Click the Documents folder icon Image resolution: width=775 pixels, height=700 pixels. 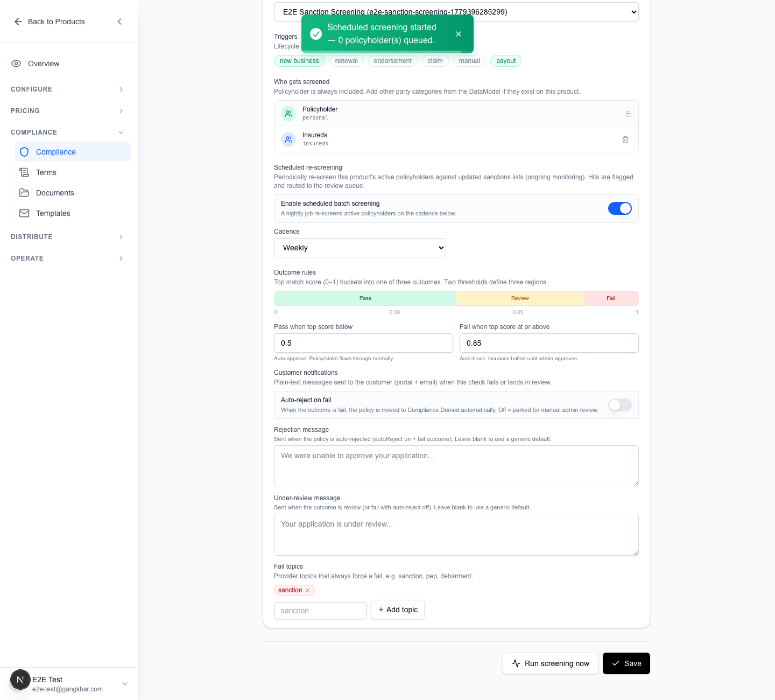point(24,193)
